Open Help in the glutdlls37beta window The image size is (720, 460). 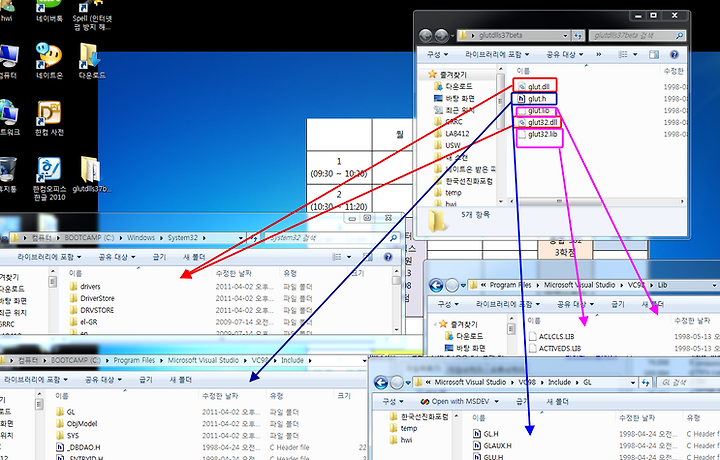674,55
